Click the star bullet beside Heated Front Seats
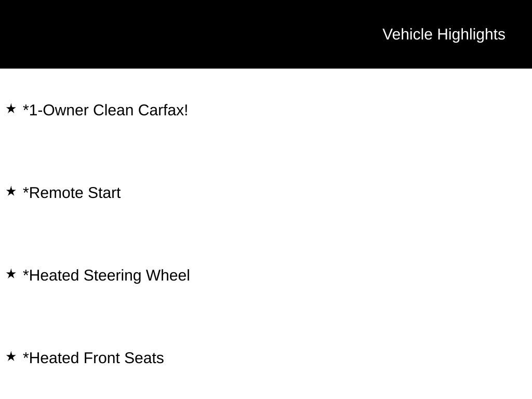 click(x=11, y=356)
